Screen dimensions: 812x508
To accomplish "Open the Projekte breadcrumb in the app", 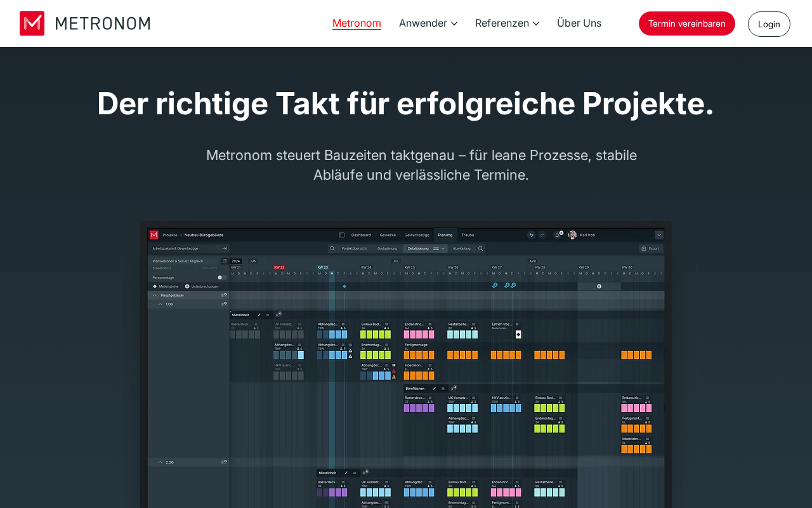I will [x=170, y=235].
